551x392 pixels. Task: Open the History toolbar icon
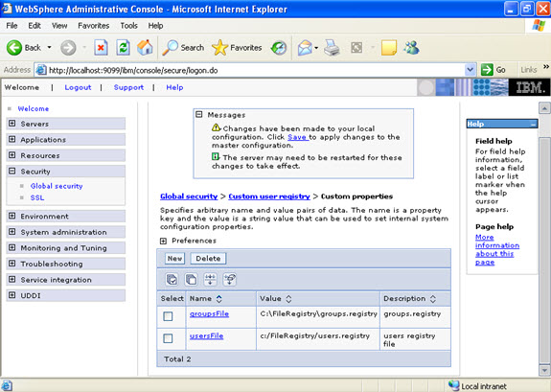(279, 48)
